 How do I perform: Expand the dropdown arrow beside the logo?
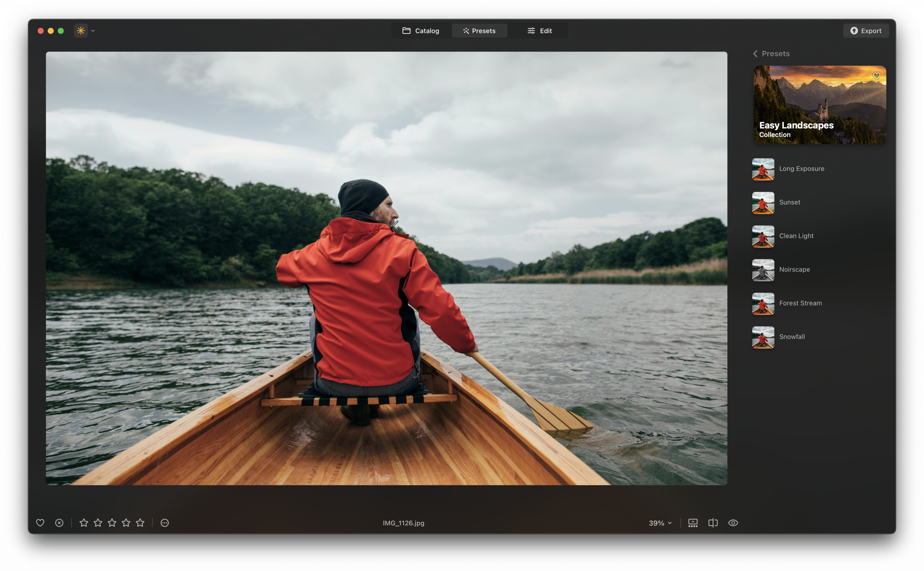(x=93, y=31)
